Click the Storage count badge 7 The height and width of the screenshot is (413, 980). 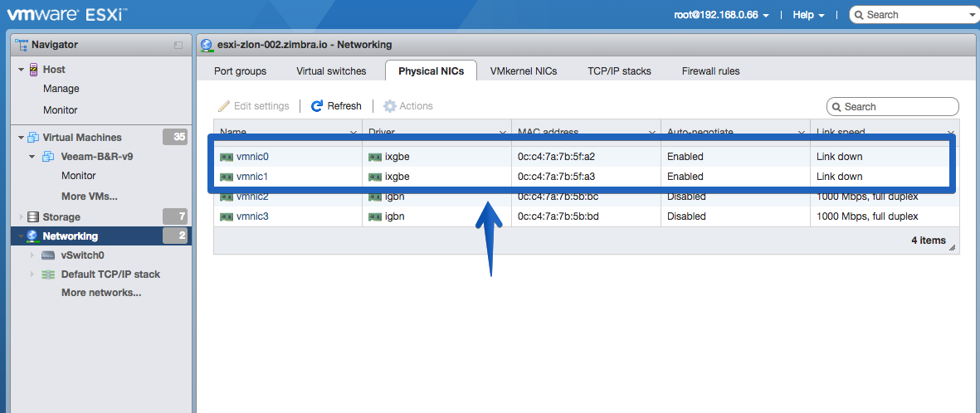pyautogui.click(x=175, y=216)
